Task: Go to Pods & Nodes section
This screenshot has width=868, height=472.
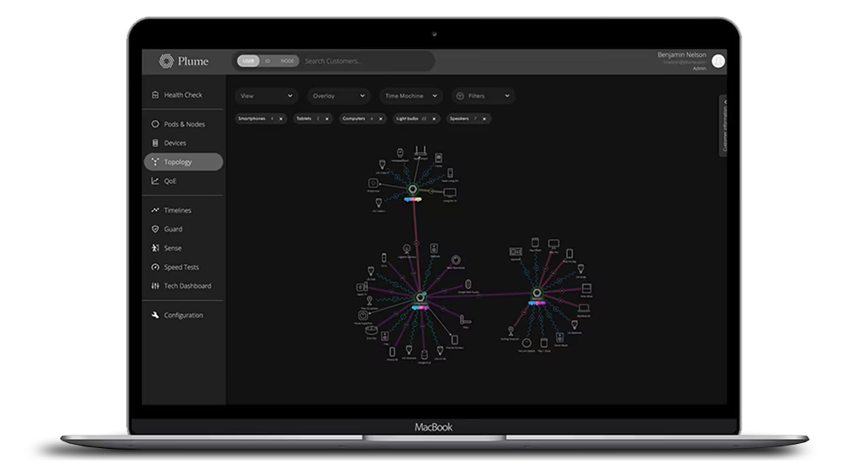Action: pos(184,124)
